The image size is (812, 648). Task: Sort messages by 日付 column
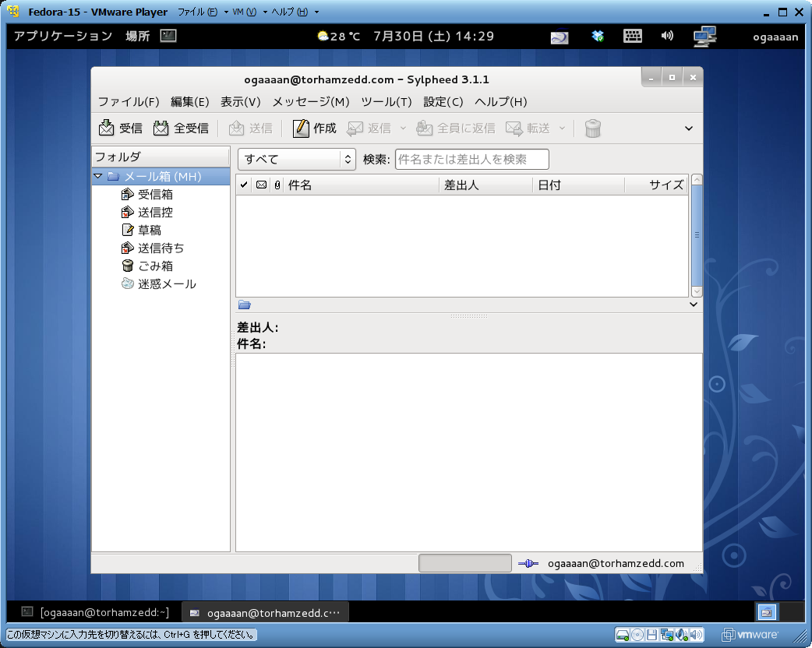click(578, 185)
